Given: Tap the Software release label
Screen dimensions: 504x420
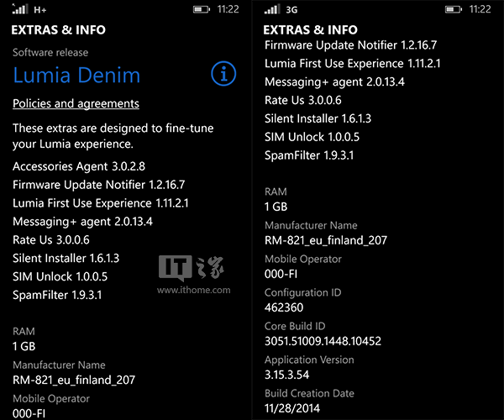Looking at the screenshot, I should (50, 53).
